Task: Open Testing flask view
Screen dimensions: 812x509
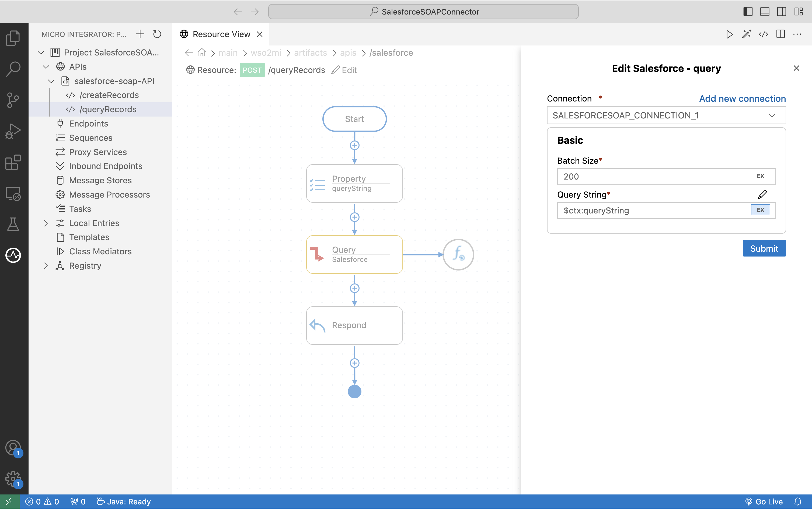Action: click(x=13, y=224)
